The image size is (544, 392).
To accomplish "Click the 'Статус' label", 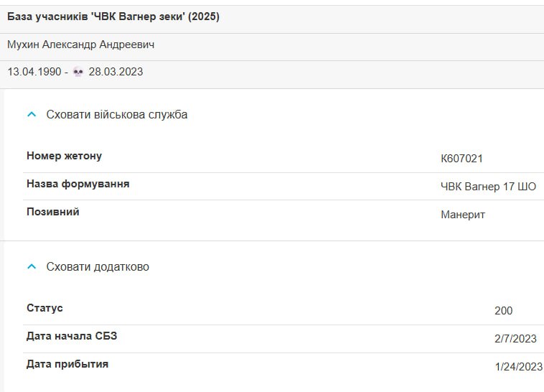I will pos(44,308).
